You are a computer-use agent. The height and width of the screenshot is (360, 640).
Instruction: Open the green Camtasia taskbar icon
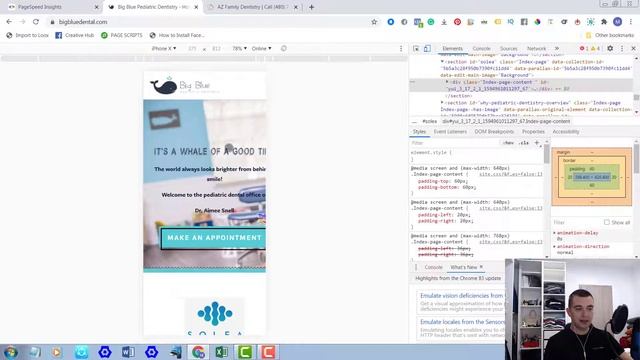pyautogui.click(x=245, y=352)
